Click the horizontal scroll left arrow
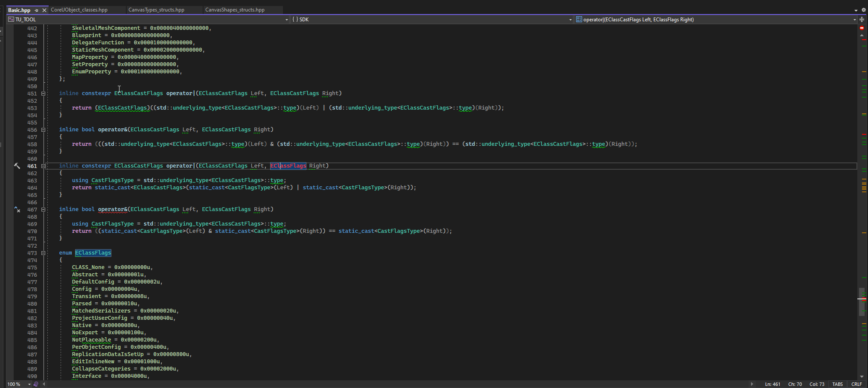Viewport: 868px width, 388px height. (44, 384)
